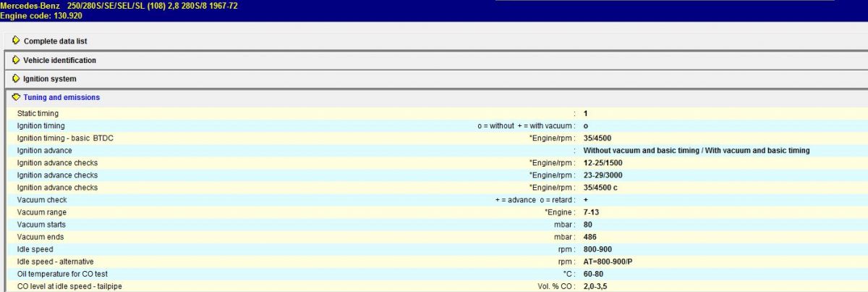Viewport: 868px width, 292px height.
Task: Click the ignition advance value 23-29/3000
Action: click(603, 175)
